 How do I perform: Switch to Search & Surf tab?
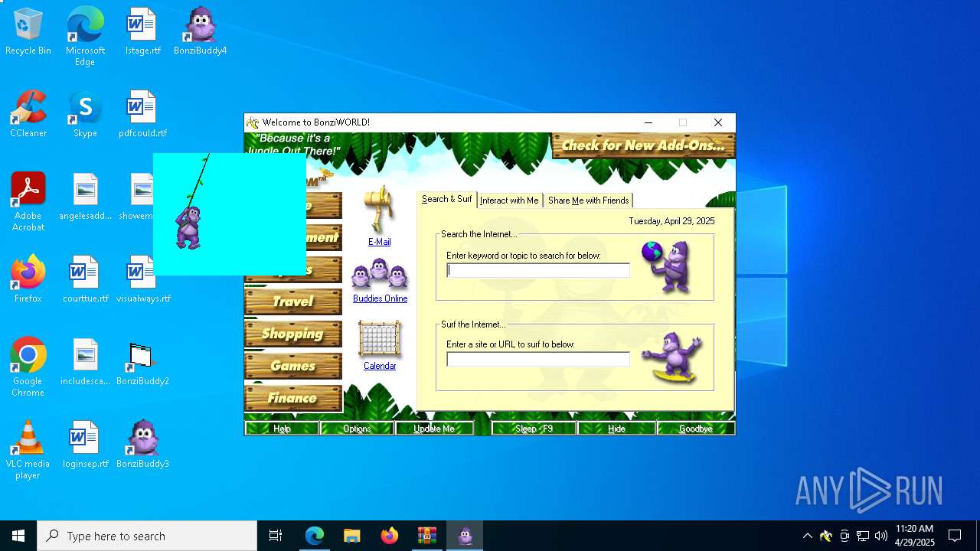[446, 199]
